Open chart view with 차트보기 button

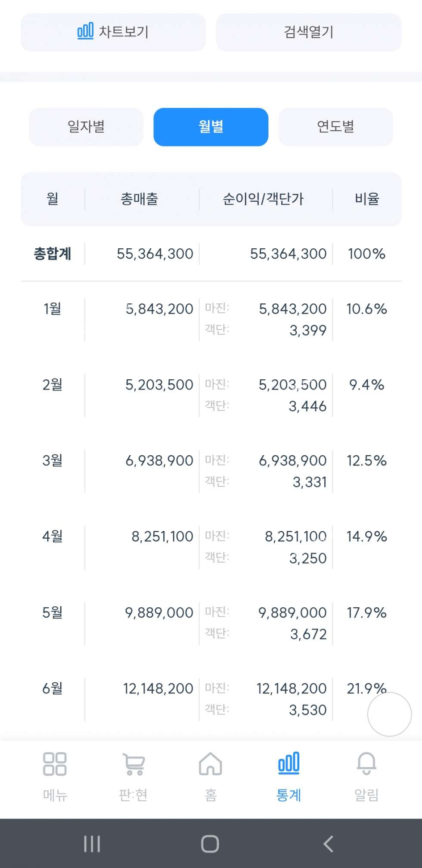pos(113,32)
